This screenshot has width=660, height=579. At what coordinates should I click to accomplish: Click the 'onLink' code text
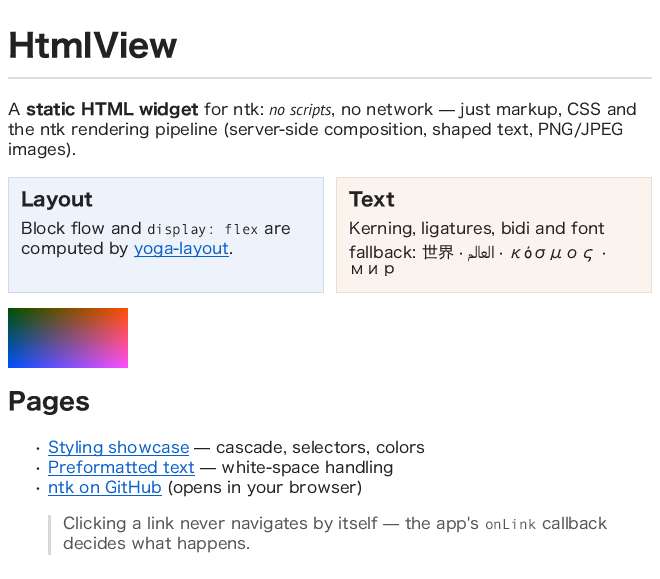(x=511, y=525)
